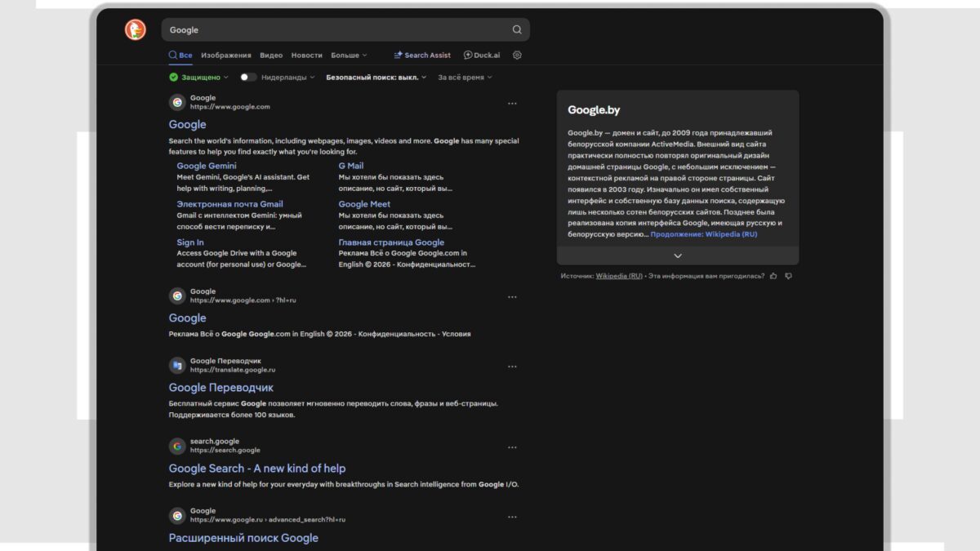Click the Google.by panel heading
The image size is (980, 551).
[x=594, y=110]
